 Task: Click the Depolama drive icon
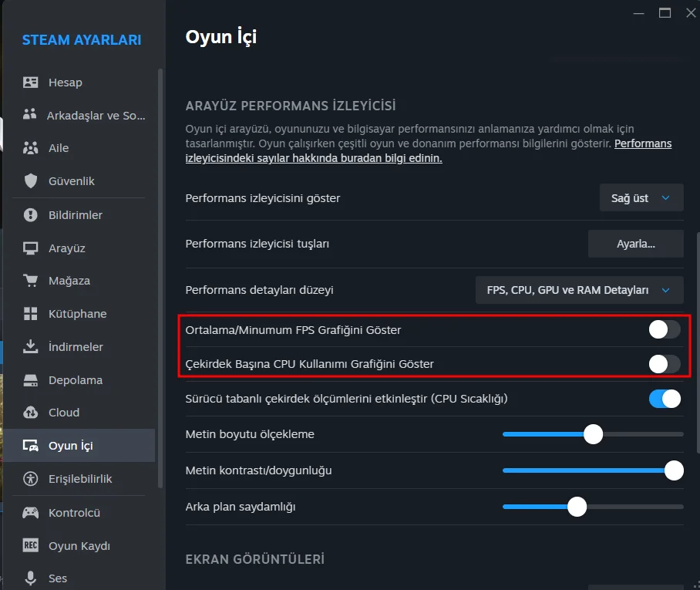click(30, 380)
